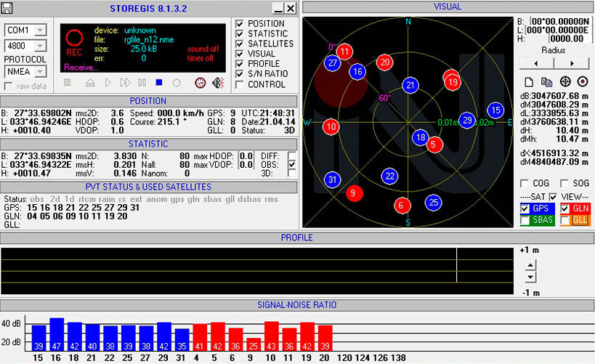Toggle the OBS checkbox in Statistic

(291, 165)
